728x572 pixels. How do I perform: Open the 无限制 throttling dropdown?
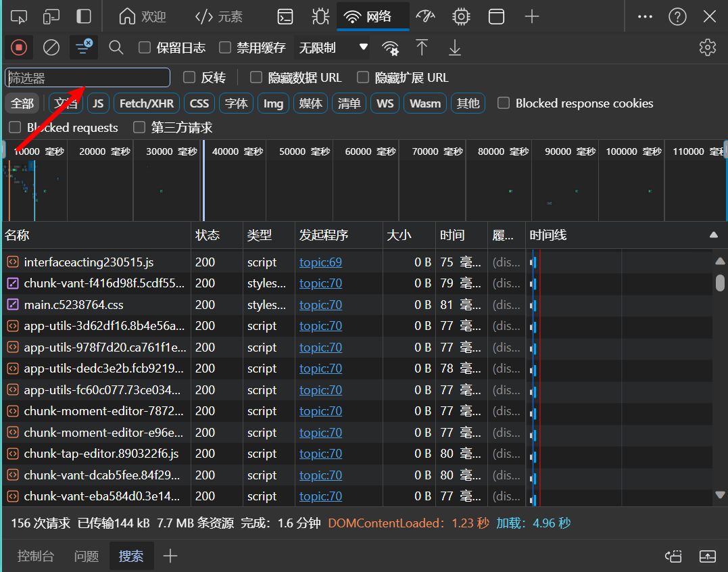(332, 47)
